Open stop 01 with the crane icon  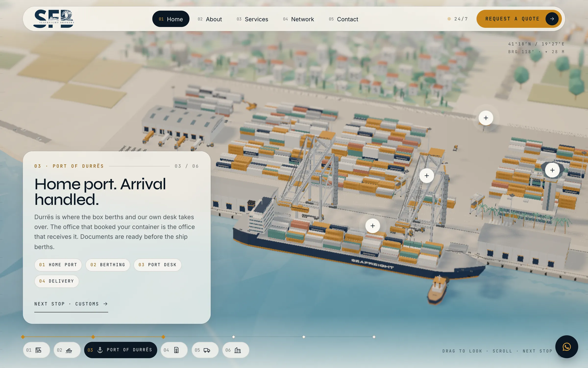point(36,350)
